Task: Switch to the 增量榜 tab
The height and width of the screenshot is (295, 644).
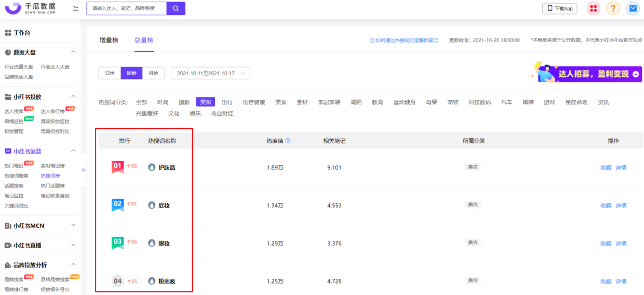Action: tap(109, 40)
